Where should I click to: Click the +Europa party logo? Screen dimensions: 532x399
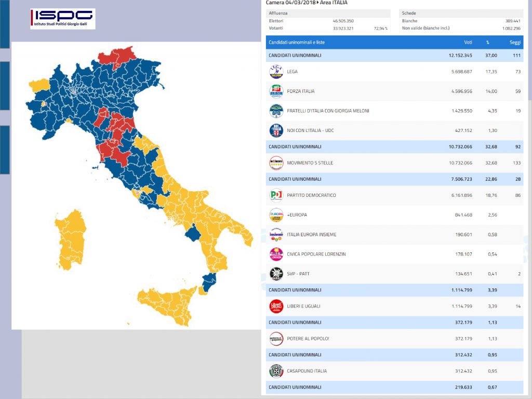click(276, 215)
